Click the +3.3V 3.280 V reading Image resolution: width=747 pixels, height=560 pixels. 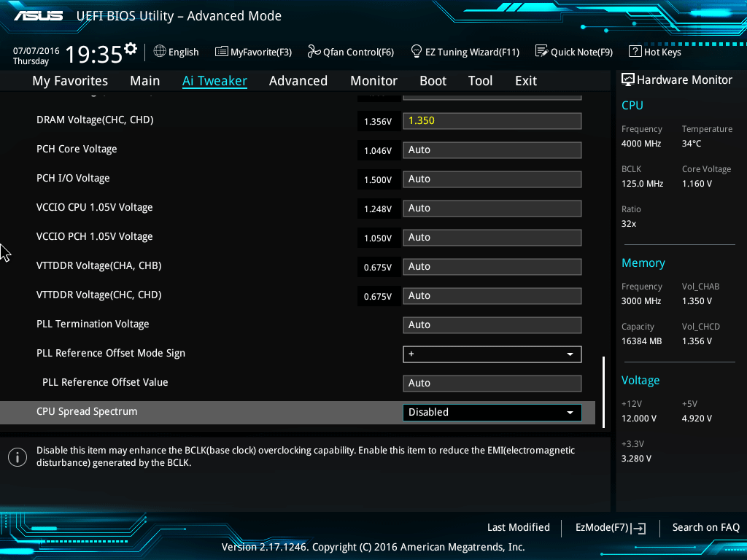pos(636,459)
